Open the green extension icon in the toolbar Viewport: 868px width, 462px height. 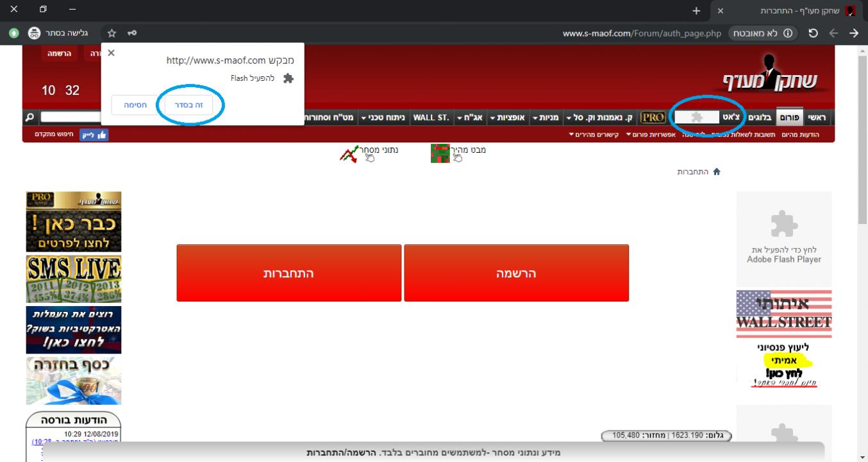14,33
